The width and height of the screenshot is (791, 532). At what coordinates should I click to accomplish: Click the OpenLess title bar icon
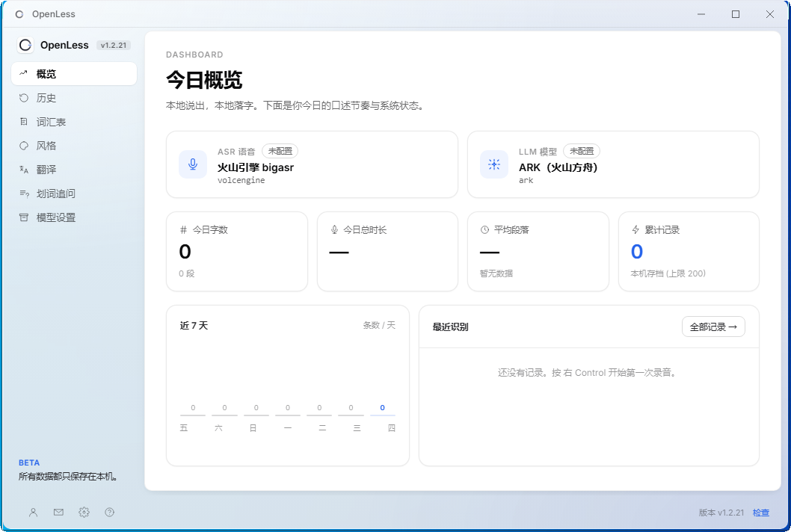tap(19, 14)
